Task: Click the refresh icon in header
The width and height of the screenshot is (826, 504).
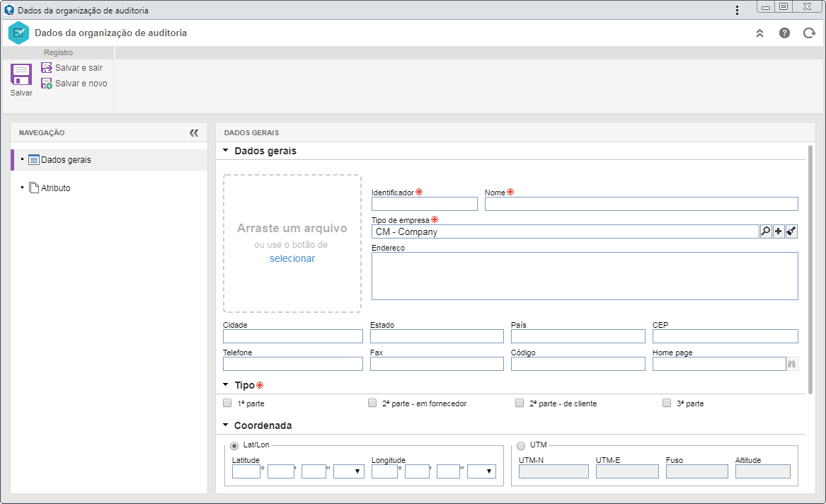Action: tap(809, 33)
